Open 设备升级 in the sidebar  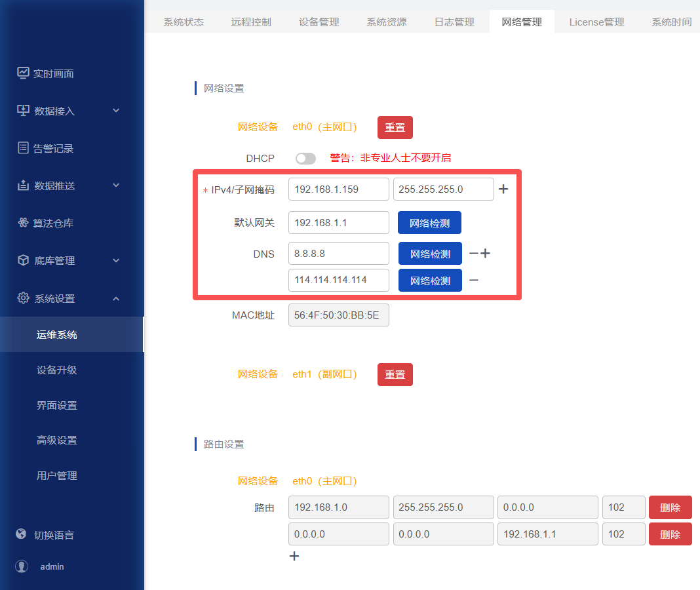(57, 370)
